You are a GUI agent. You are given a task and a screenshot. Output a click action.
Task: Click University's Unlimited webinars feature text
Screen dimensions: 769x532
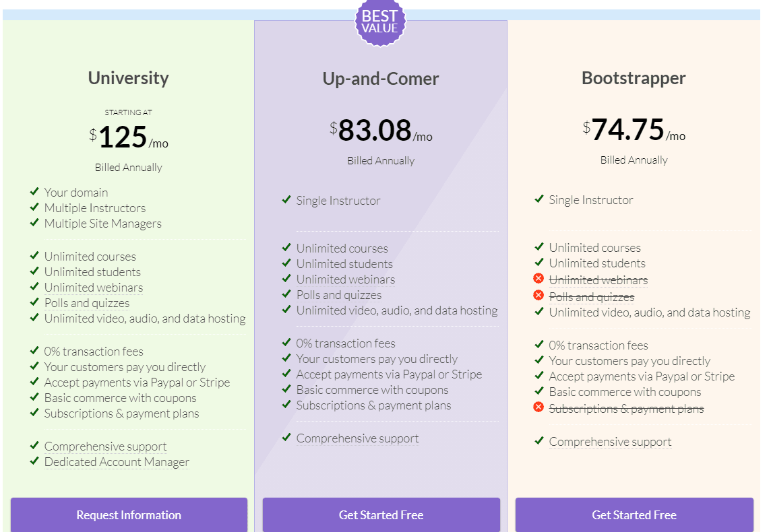(94, 288)
